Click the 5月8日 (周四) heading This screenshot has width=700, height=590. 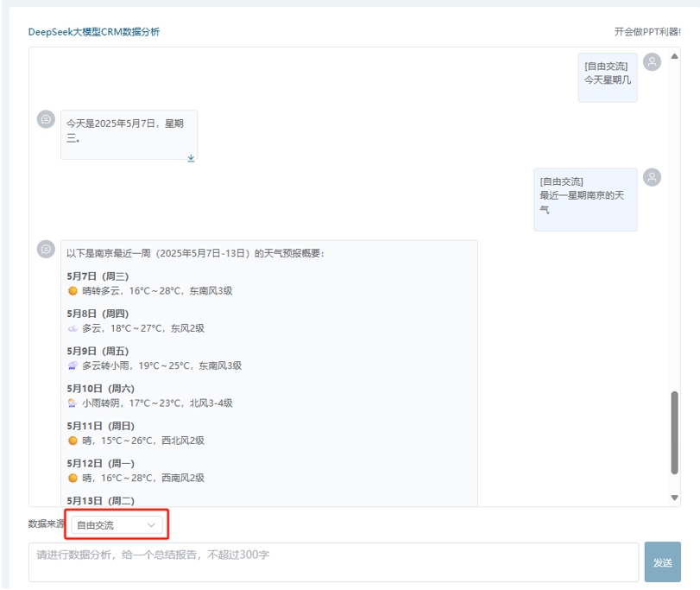tap(98, 314)
